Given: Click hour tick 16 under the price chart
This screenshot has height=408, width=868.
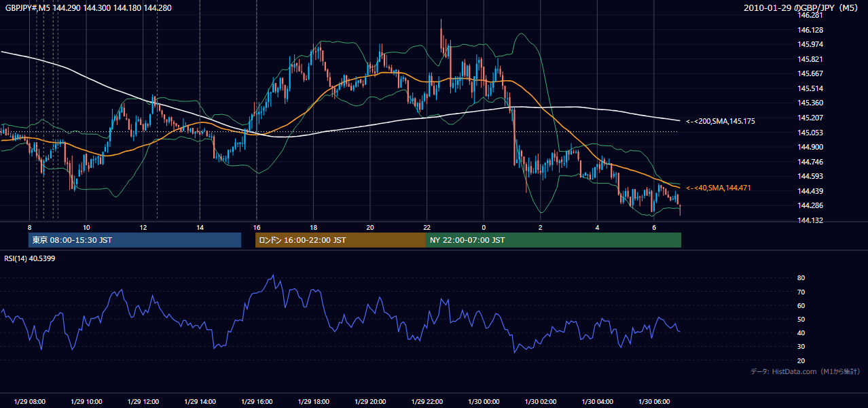Looking at the screenshot, I should pos(256,227).
